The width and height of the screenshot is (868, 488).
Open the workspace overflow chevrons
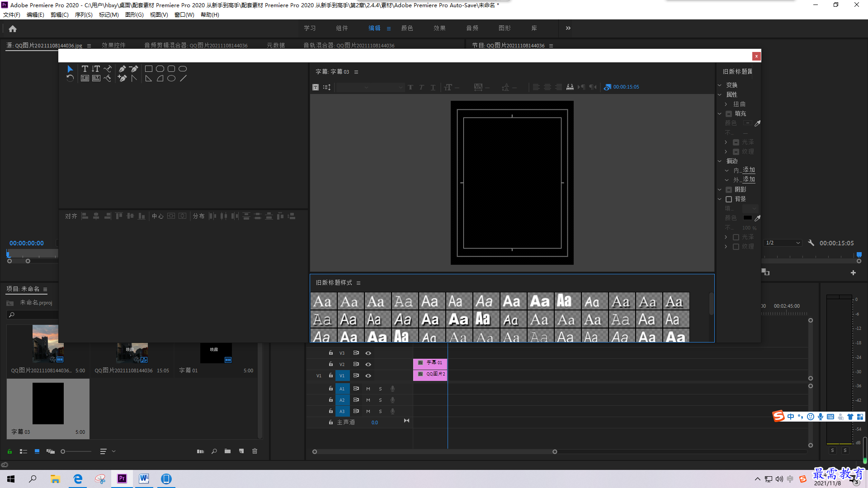pyautogui.click(x=568, y=28)
